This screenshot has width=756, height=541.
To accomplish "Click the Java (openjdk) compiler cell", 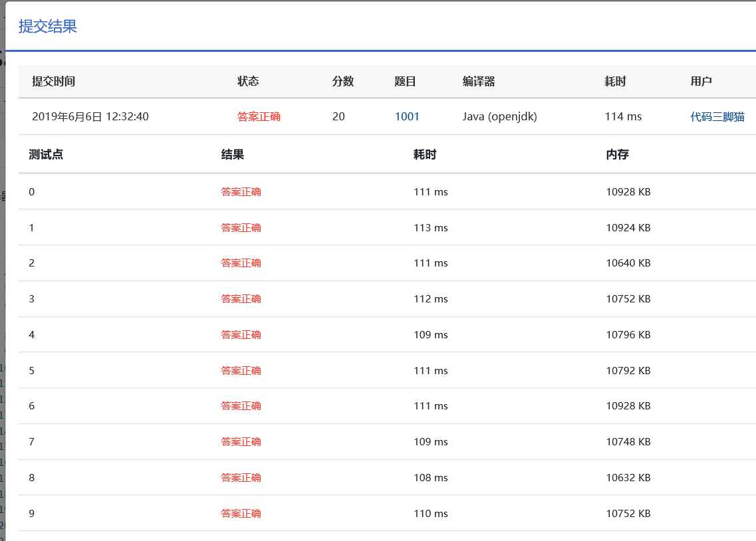I will [499, 116].
